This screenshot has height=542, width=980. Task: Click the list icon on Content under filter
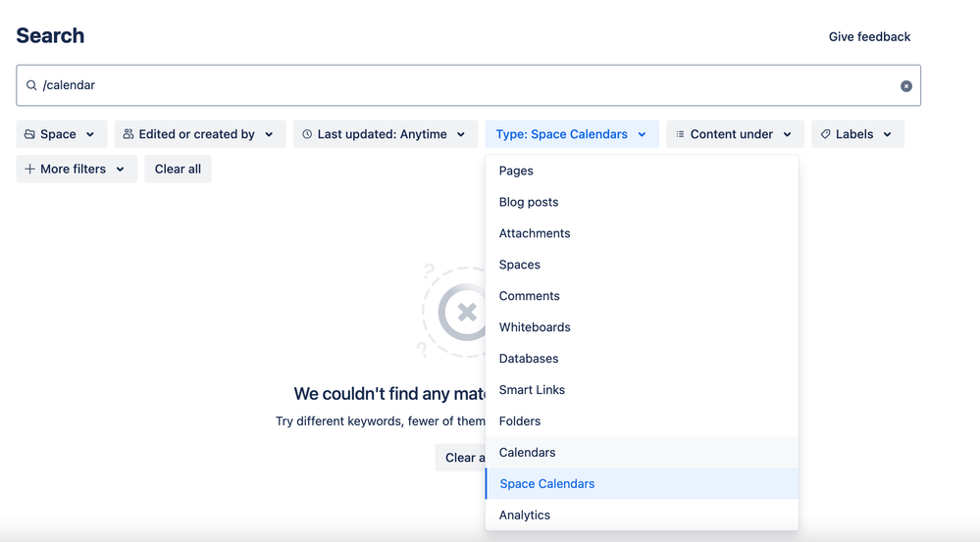coord(680,134)
